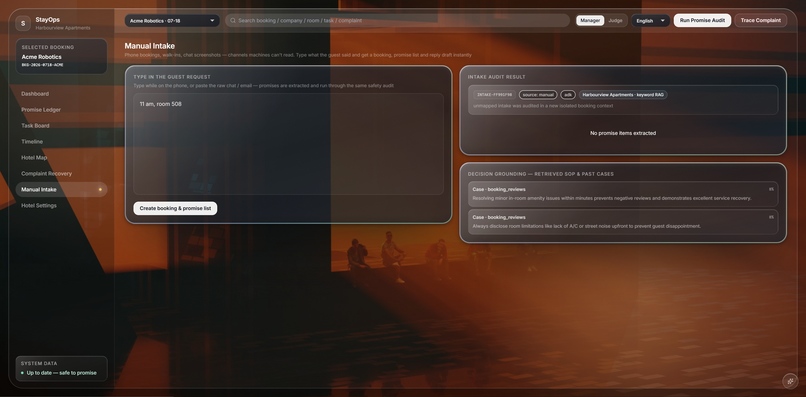Open the case about resolving in-room amenity issues

(x=623, y=194)
